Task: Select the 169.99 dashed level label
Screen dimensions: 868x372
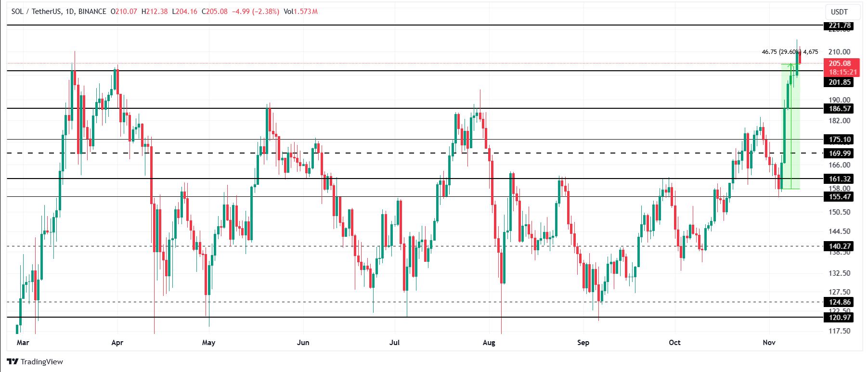Action: (x=840, y=154)
